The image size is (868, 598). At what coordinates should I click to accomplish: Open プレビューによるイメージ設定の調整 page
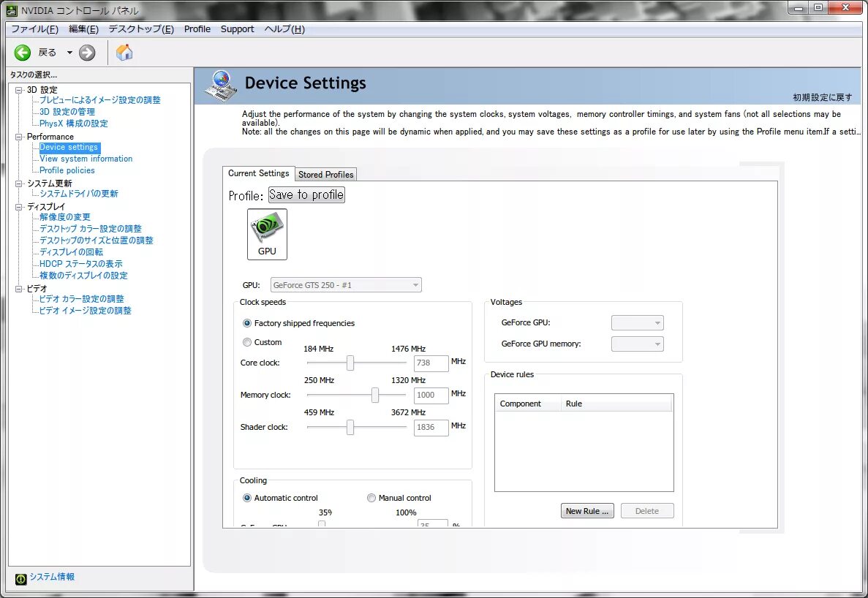point(100,100)
